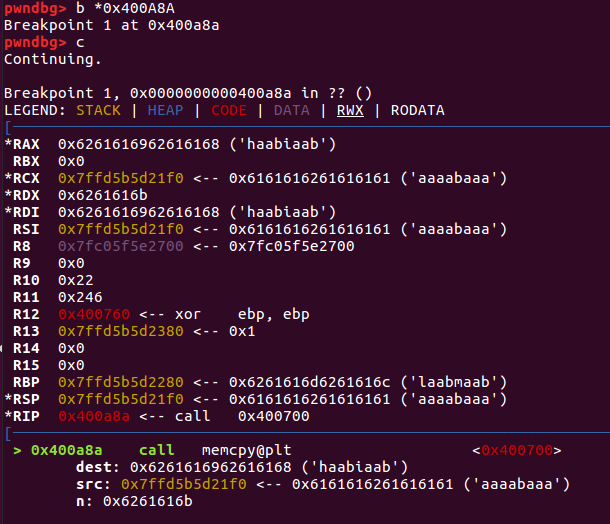Click the RODATA label in the legend

[x=418, y=110]
